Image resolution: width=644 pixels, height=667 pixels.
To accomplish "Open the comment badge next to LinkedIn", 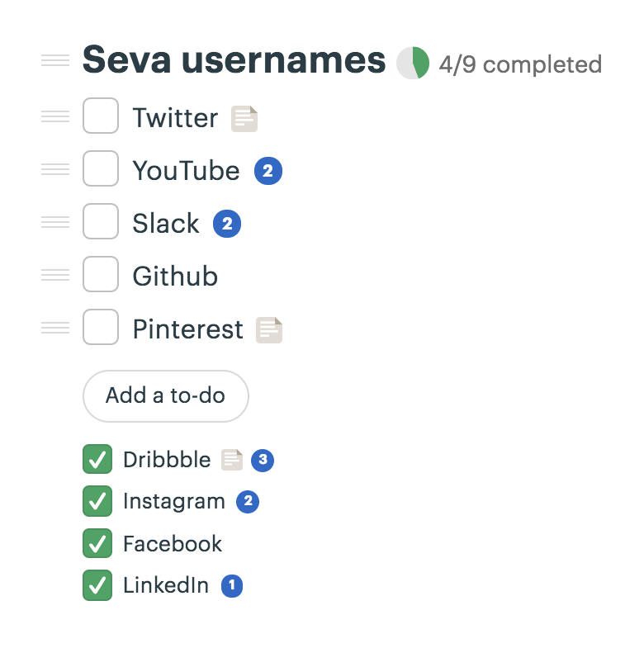I will coord(232,586).
